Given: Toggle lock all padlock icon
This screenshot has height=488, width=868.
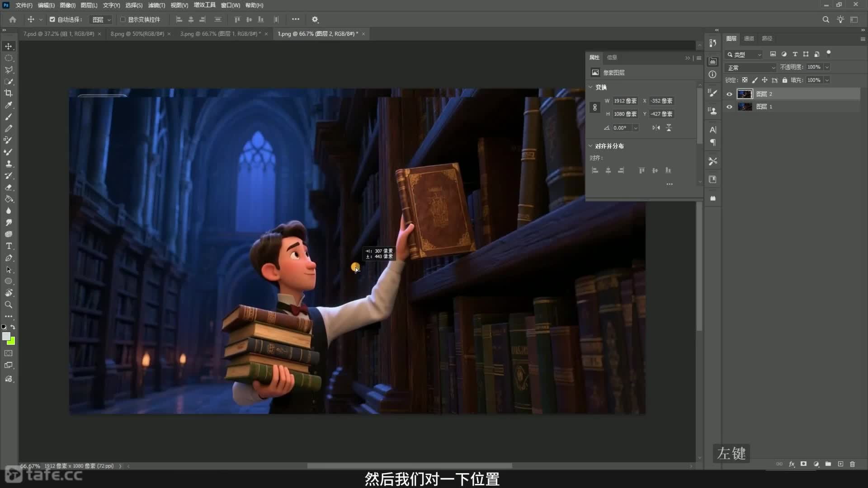Looking at the screenshot, I should coord(785,80).
